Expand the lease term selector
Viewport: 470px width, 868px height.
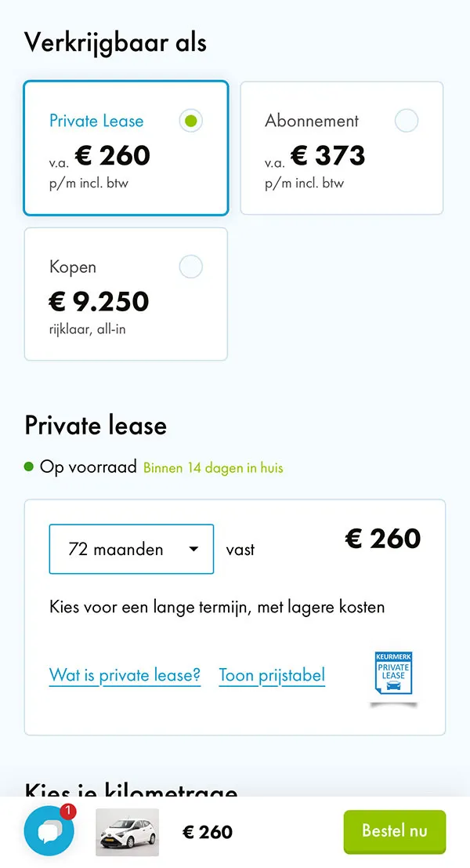coord(131,549)
